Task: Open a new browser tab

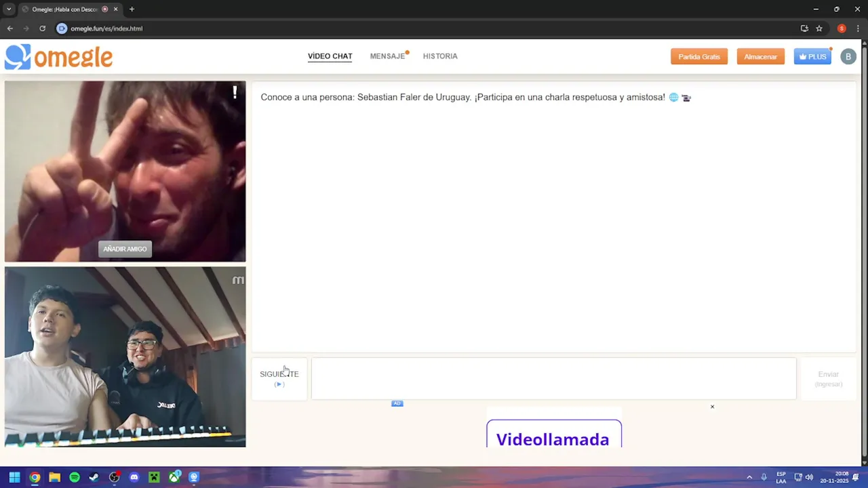Action: 132,9
